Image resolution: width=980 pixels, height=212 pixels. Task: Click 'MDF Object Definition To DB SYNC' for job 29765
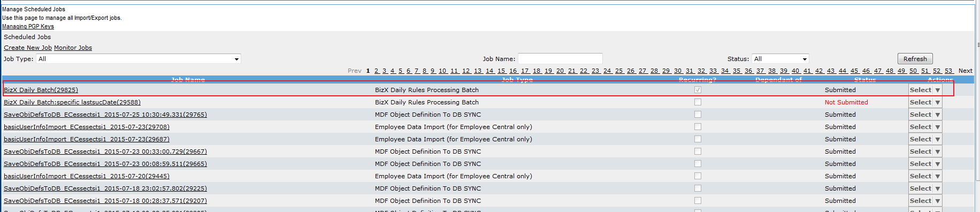pos(428,115)
